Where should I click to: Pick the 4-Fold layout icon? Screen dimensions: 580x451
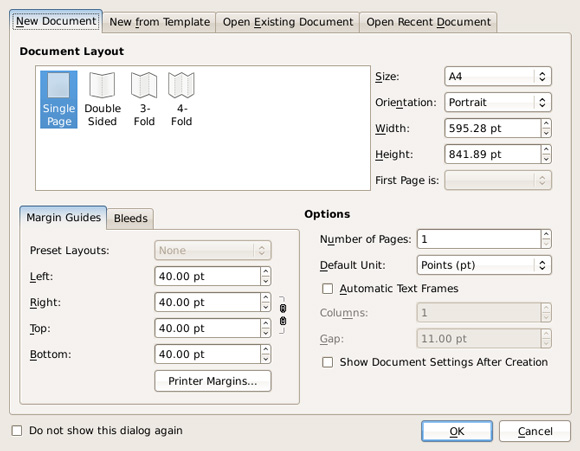click(181, 100)
